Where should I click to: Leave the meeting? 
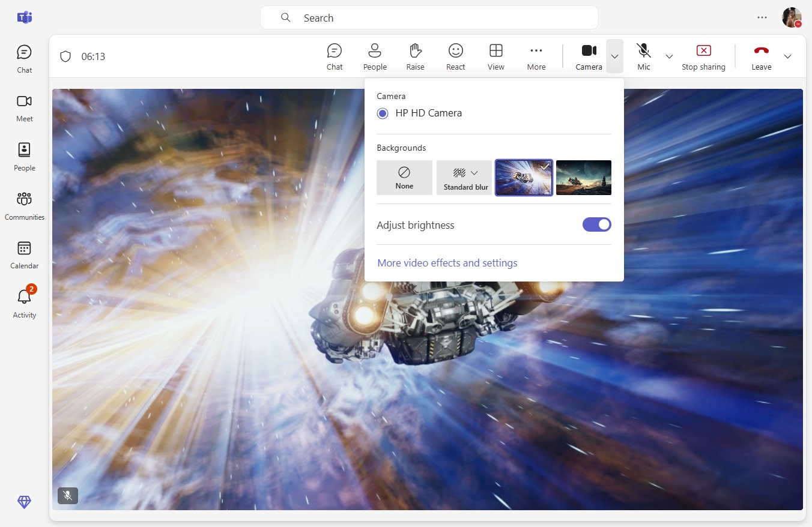761,57
